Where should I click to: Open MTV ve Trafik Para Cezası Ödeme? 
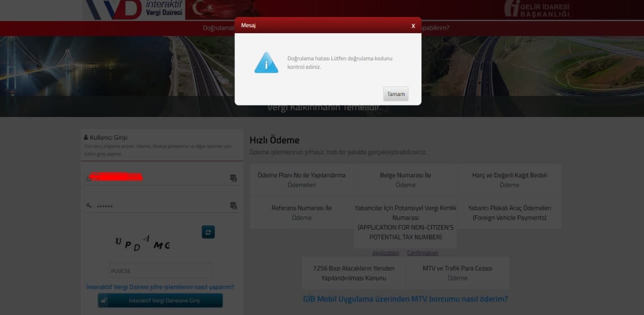457,273
